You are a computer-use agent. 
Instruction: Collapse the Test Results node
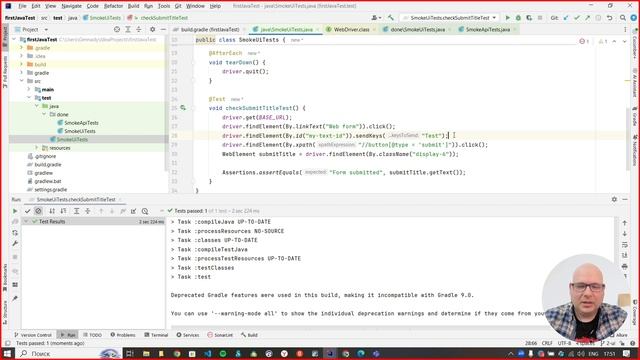(27, 221)
